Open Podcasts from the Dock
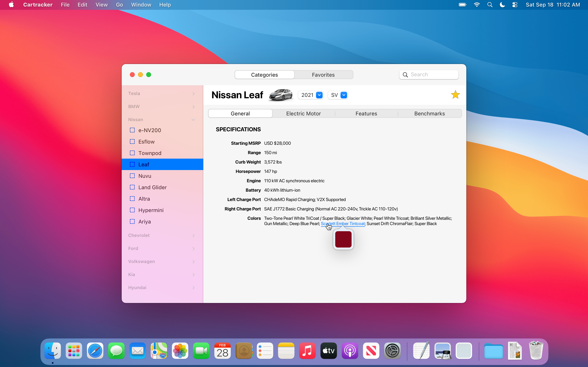 (x=350, y=351)
